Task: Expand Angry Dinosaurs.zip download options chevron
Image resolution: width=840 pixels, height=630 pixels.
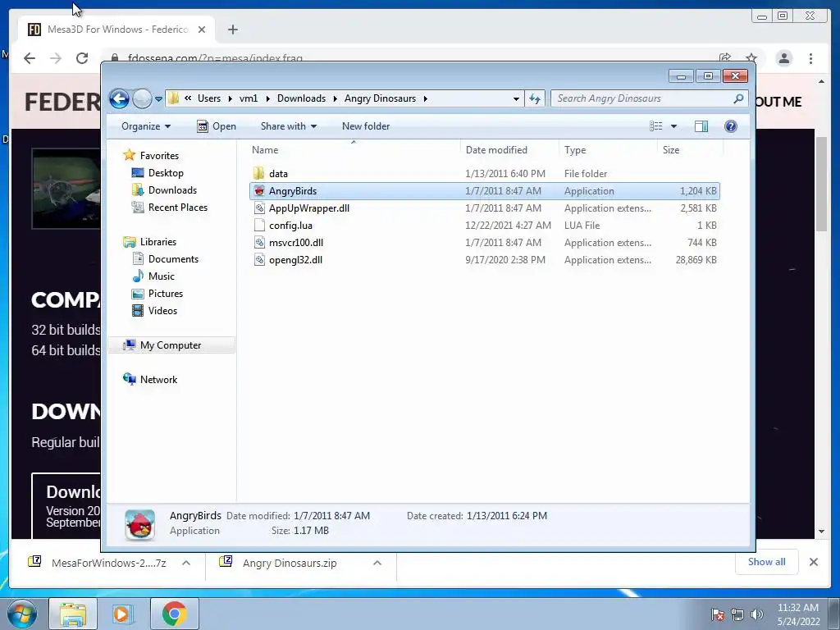Action: click(377, 563)
